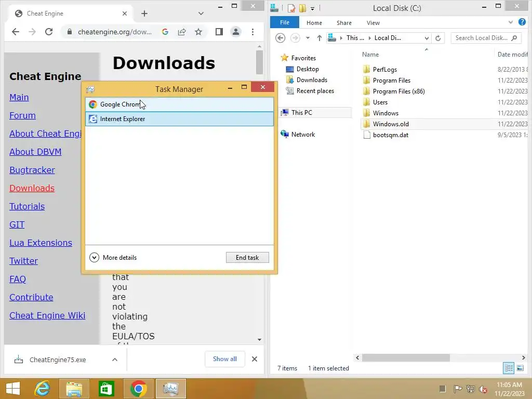
Task: Expand the File Explorer ribbon chevron
Action: coord(511,22)
